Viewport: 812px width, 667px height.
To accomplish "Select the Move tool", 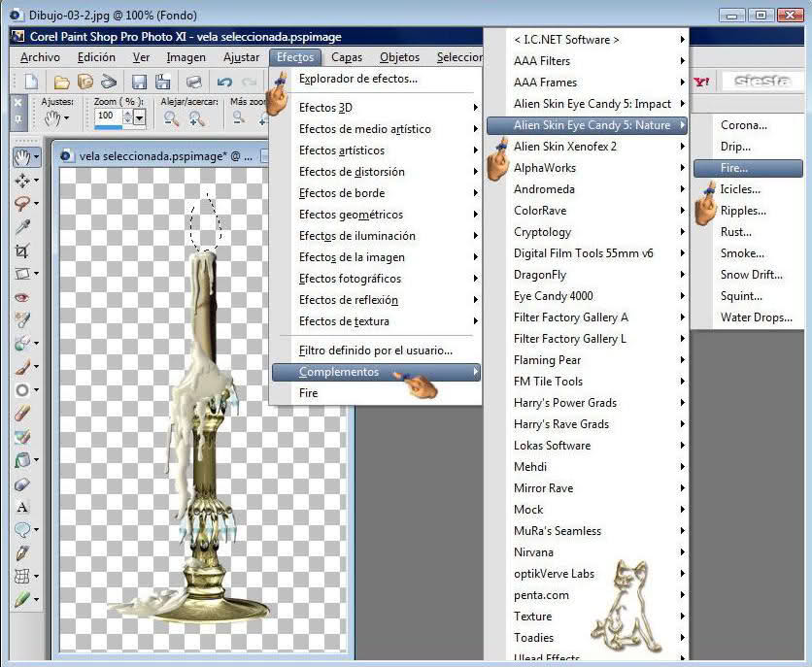I will [x=21, y=180].
